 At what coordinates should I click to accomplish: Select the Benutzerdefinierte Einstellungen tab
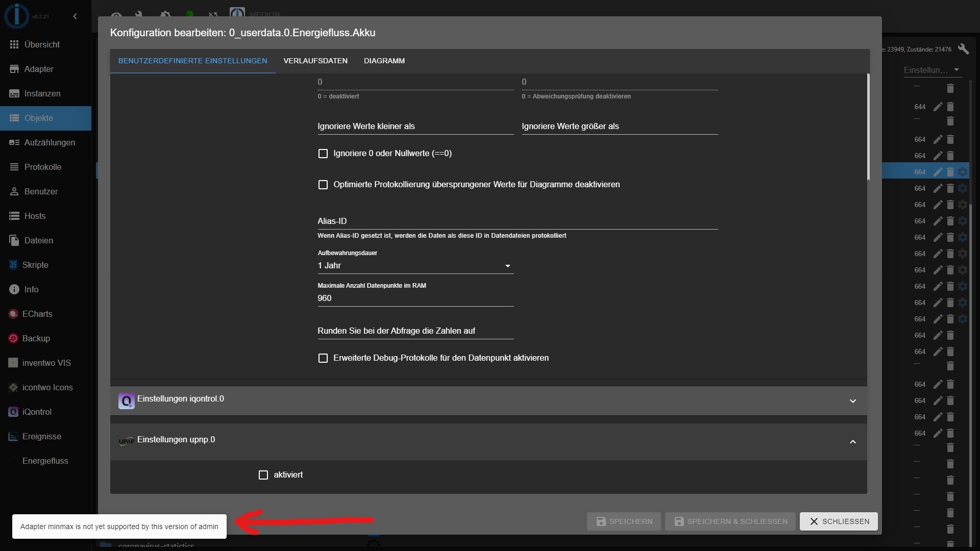click(x=192, y=61)
